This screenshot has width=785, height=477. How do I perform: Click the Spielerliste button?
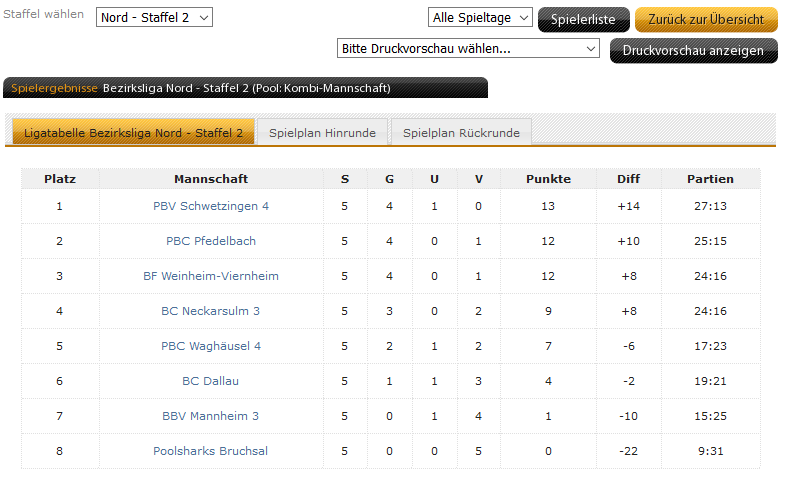pos(583,19)
